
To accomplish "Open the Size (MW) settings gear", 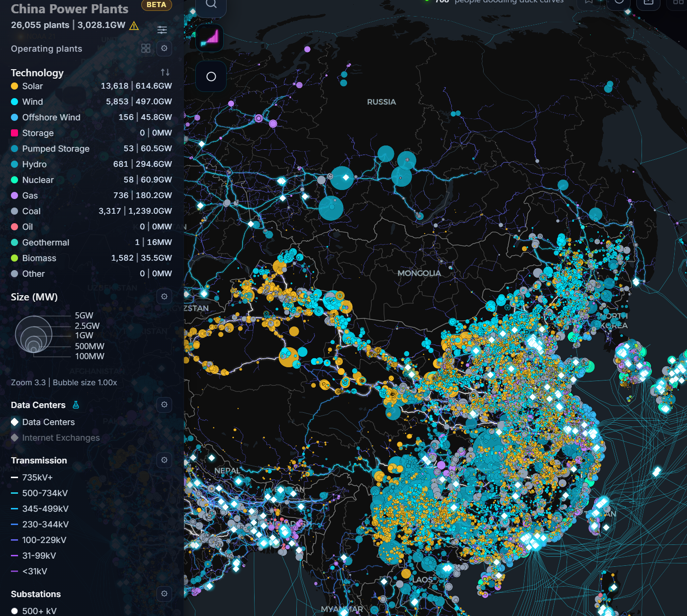I will click(164, 297).
